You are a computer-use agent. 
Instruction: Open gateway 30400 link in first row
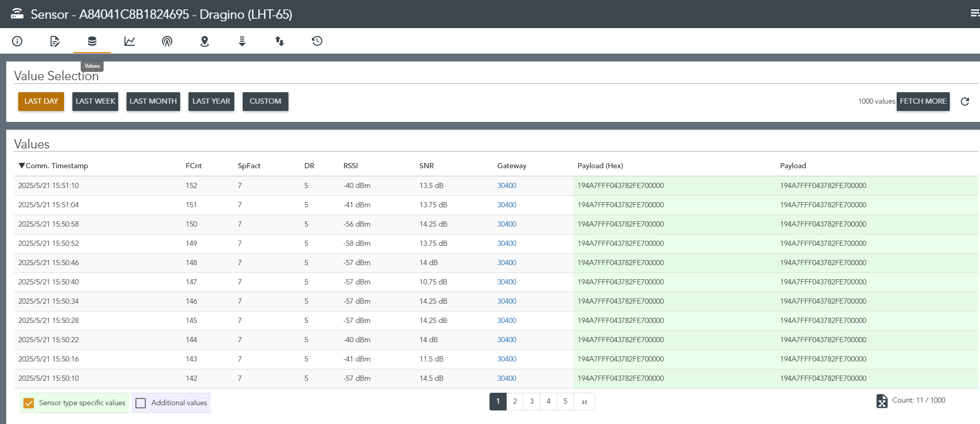507,185
